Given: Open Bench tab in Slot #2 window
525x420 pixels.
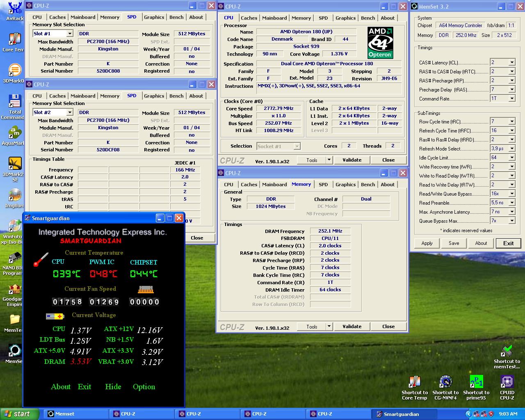Looking at the screenshot, I should (176, 96).
